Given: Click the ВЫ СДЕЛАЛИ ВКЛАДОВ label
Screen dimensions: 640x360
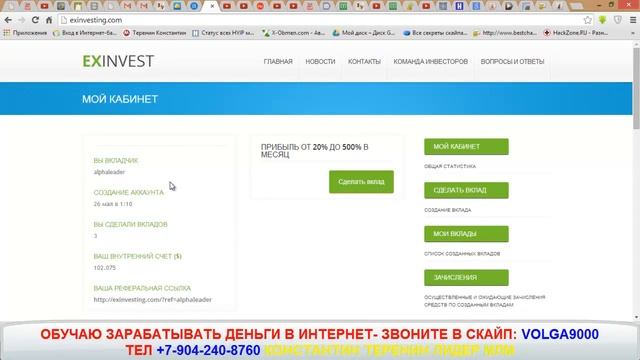Looking at the screenshot, I should click(131, 224).
